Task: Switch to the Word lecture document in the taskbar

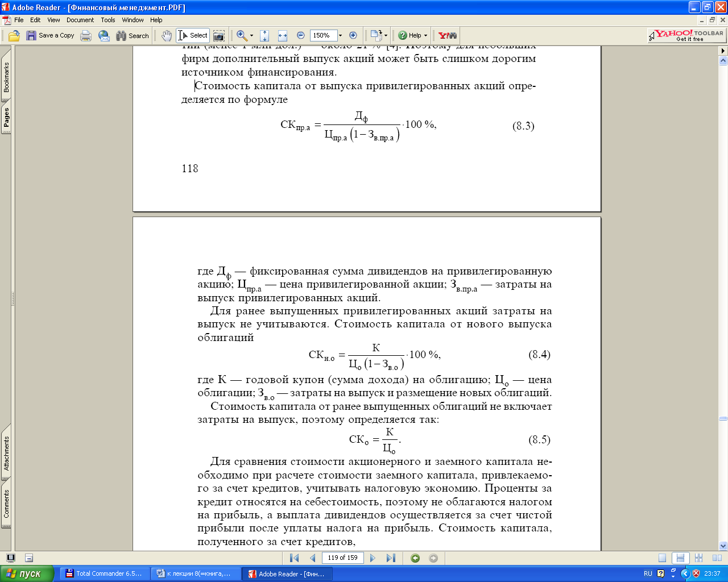Action: point(195,573)
